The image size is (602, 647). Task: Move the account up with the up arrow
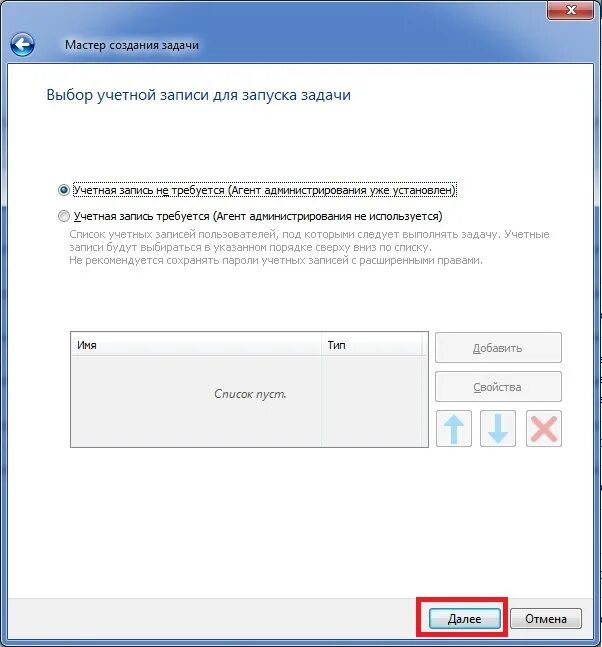[x=453, y=428]
